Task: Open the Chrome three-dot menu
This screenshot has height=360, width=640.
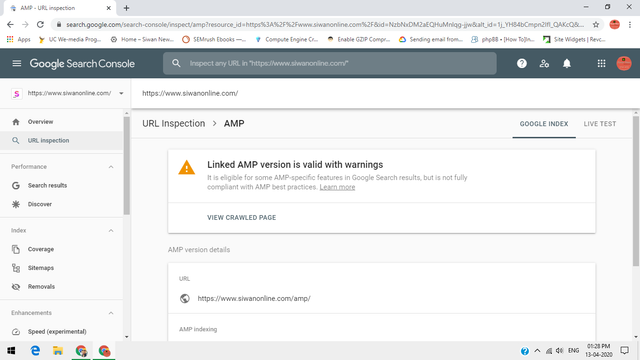Action: (x=630, y=24)
